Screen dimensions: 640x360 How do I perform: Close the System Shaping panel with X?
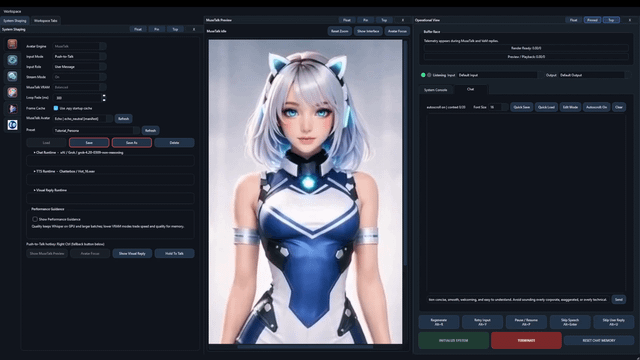pos(194,29)
